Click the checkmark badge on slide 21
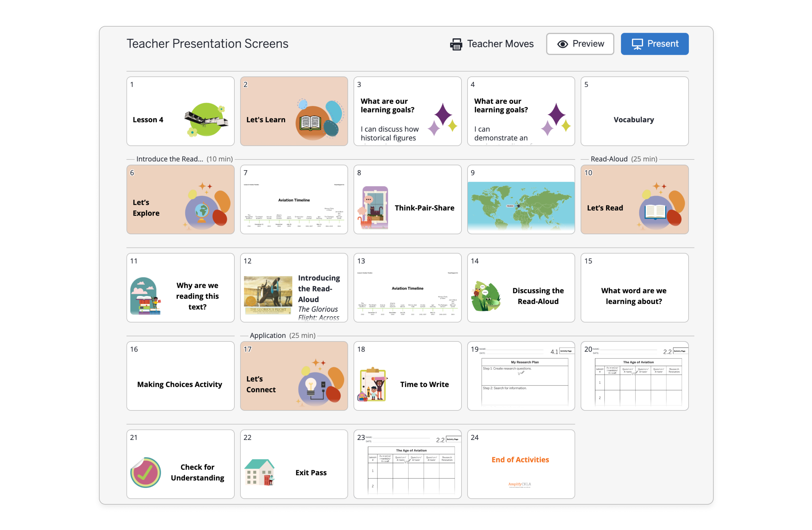 [146, 472]
